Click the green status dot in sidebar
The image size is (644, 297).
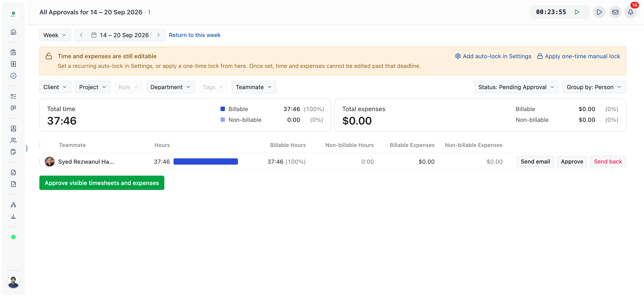(13, 237)
